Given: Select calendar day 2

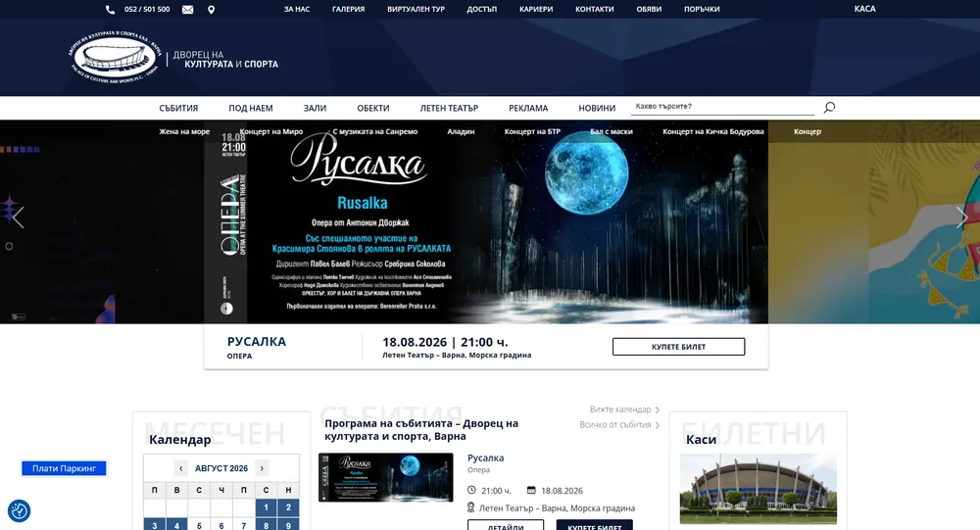Looking at the screenshot, I should pyautogui.click(x=288, y=507).
